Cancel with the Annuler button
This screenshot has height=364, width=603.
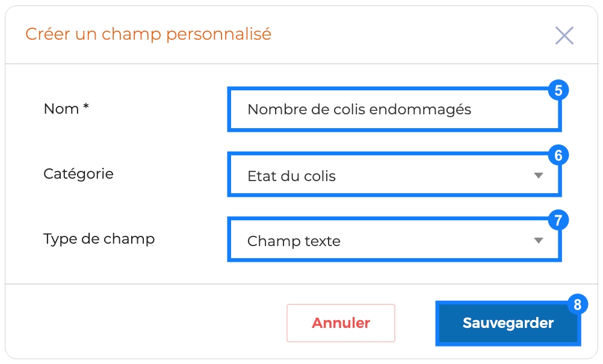pos(341,323)
